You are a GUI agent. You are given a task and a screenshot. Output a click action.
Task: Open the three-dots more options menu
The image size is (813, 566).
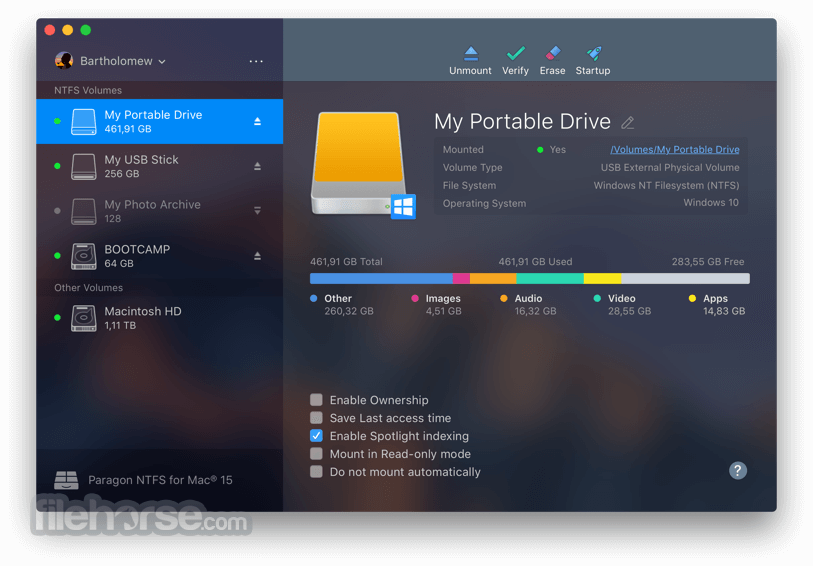click(256, 61)
